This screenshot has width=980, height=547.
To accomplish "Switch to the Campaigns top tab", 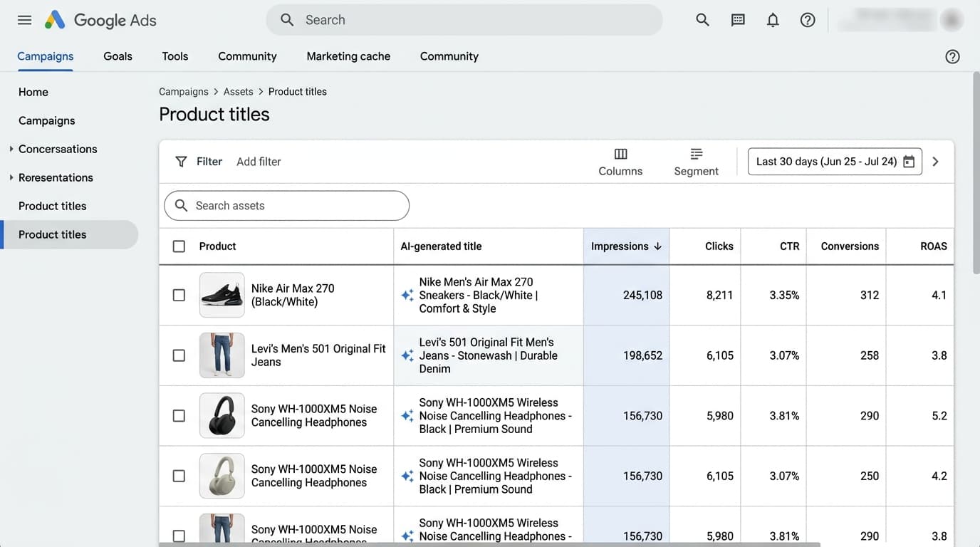I will (46, 56).
